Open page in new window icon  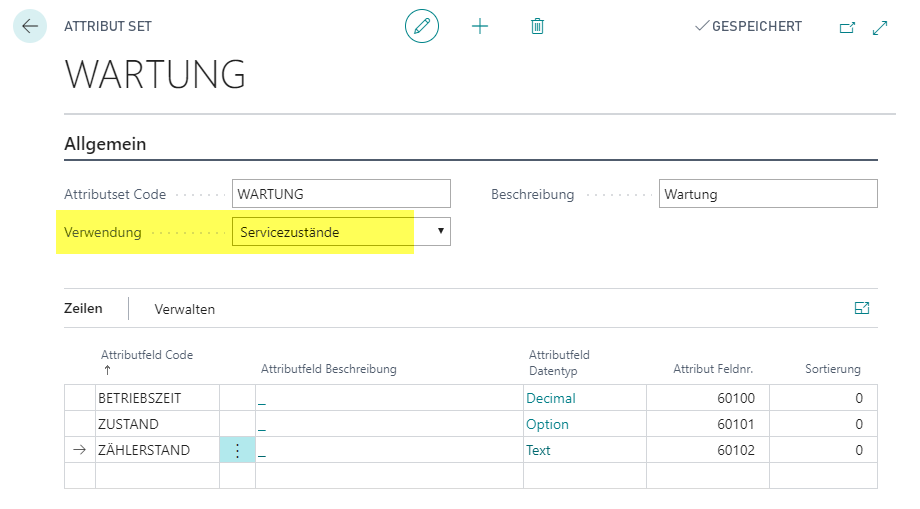click(847, 28)
